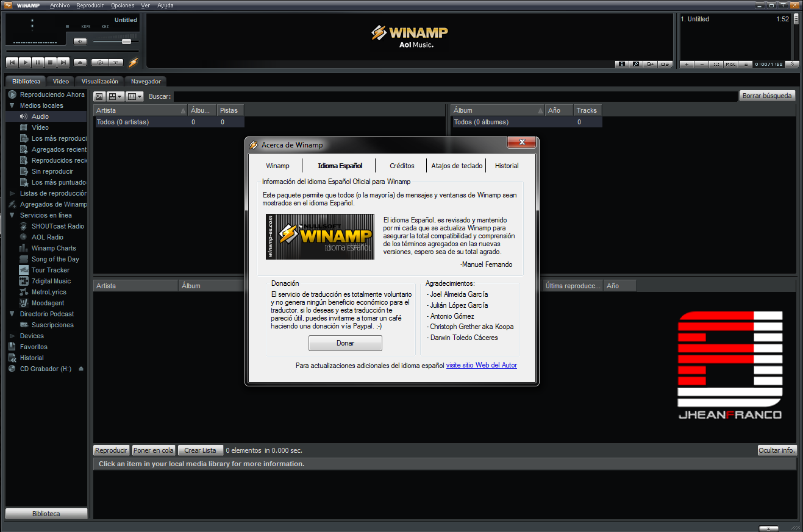
Task: Select '1. Untitled' in the playlist
Action: pos(735,19)
